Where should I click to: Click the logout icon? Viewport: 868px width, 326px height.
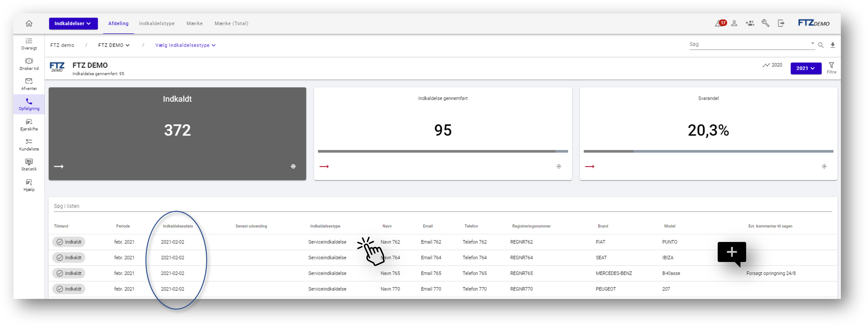click(781, 23)
